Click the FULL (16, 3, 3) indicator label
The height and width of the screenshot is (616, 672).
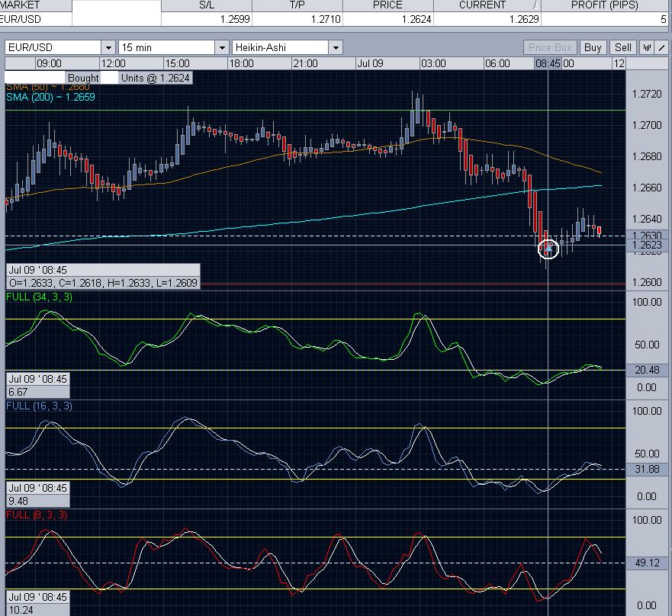pyautogui.click(x=39, y=406)
